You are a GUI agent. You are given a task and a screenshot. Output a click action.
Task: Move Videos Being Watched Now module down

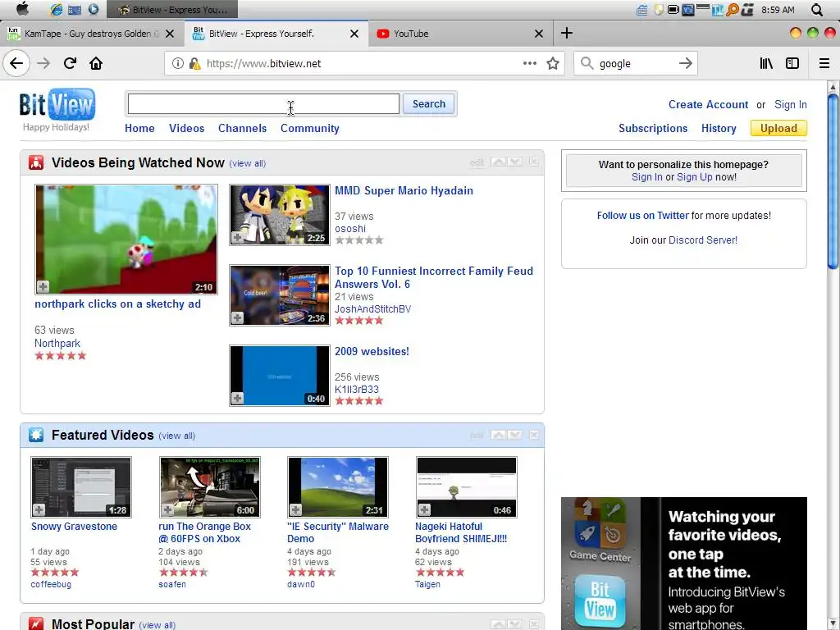tap(515, 162)
